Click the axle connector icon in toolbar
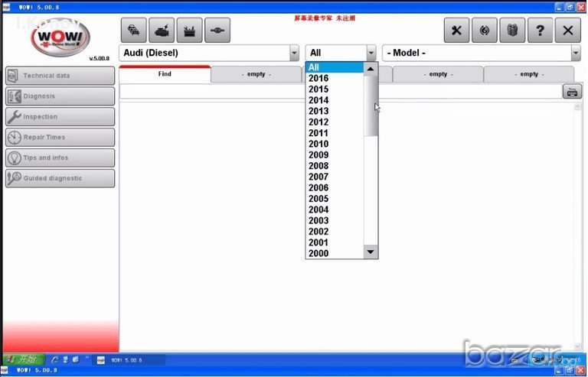Screen dimensions: 588x377 pyautogui.click(x=217, y=30)
